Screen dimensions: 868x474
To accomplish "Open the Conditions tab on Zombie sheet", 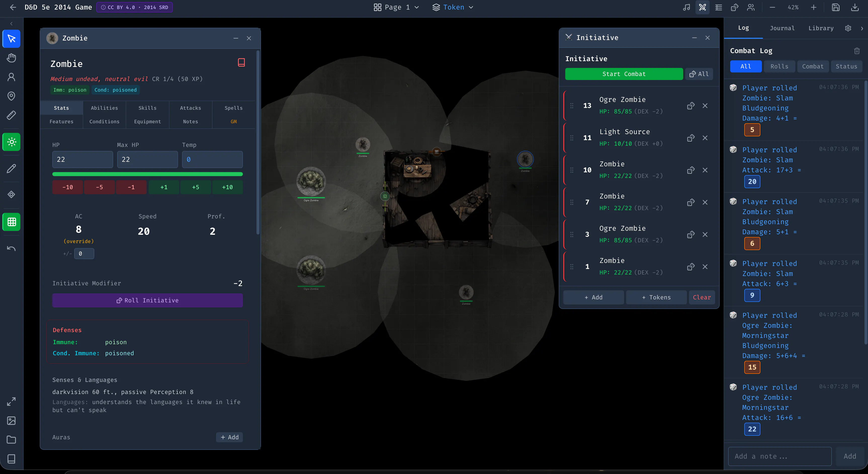I will (104, 122).
